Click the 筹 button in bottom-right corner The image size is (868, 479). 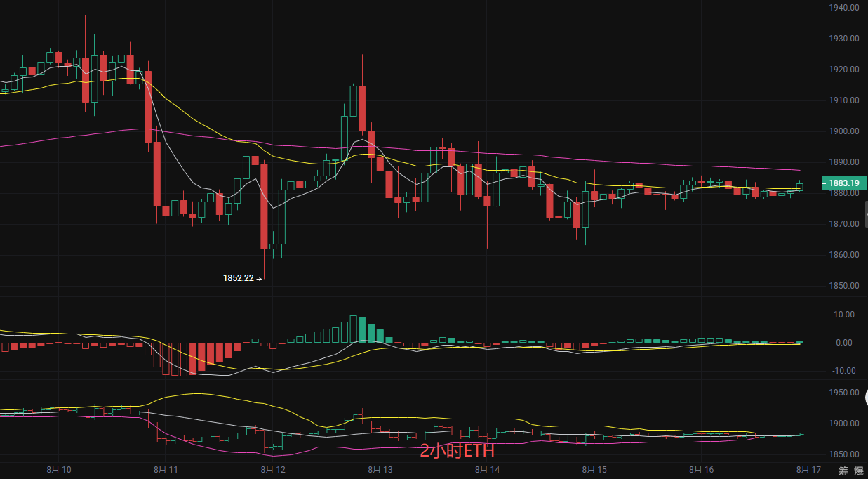pyautogui.click(x=842, y=470)
